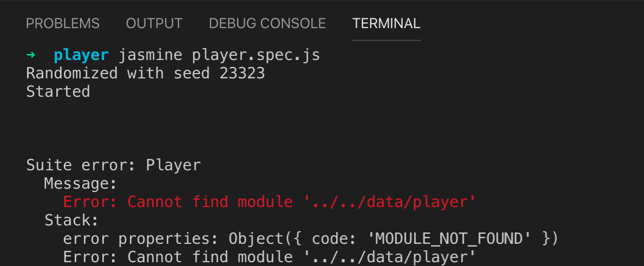Viewport: 644px width, 266px height.
Task: Activate the TERMINAL tab
Action: [386, 23]
